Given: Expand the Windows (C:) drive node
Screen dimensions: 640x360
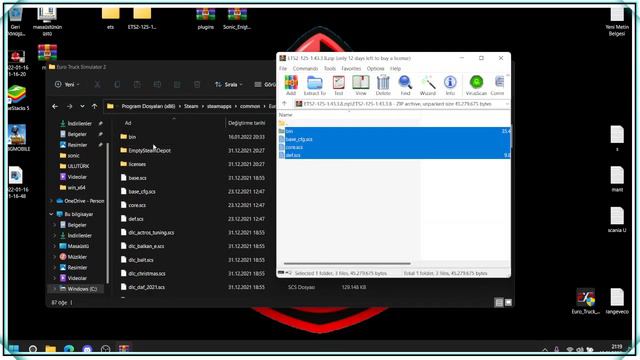Looking at the screenshot, I should pos(55,289).
